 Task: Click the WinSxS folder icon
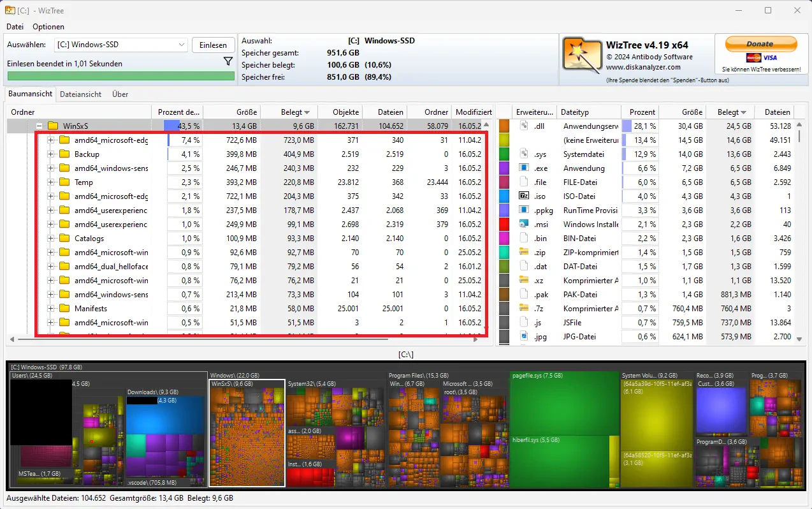(x=53, y=126)
